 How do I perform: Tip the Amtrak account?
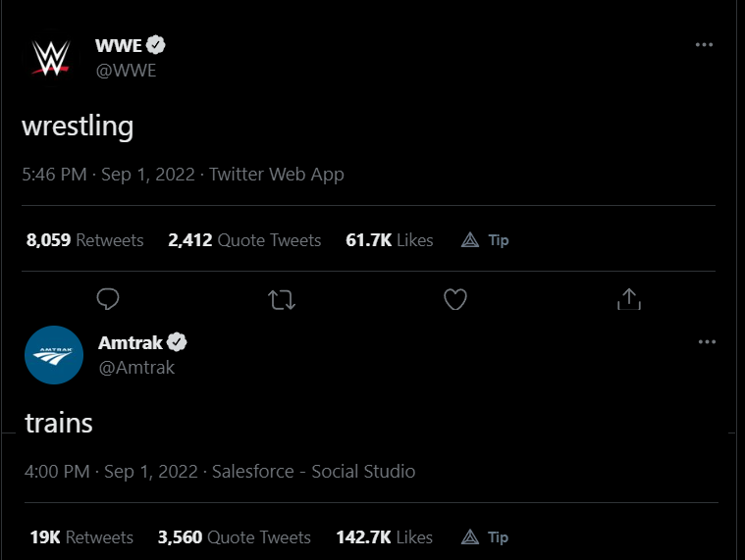pos(485,537)
